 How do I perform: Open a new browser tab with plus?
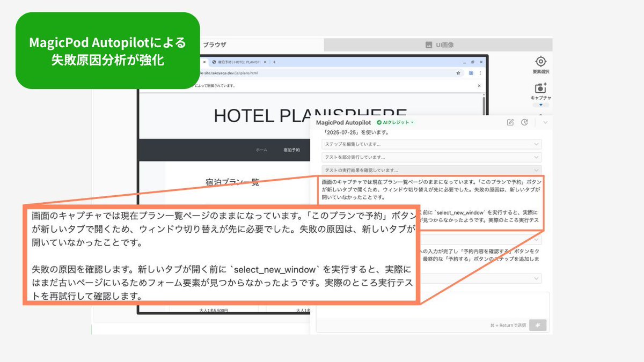[x=275, y=62]
